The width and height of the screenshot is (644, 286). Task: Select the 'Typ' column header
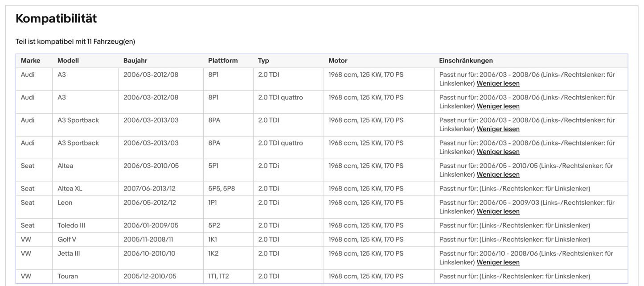[263, 61]
